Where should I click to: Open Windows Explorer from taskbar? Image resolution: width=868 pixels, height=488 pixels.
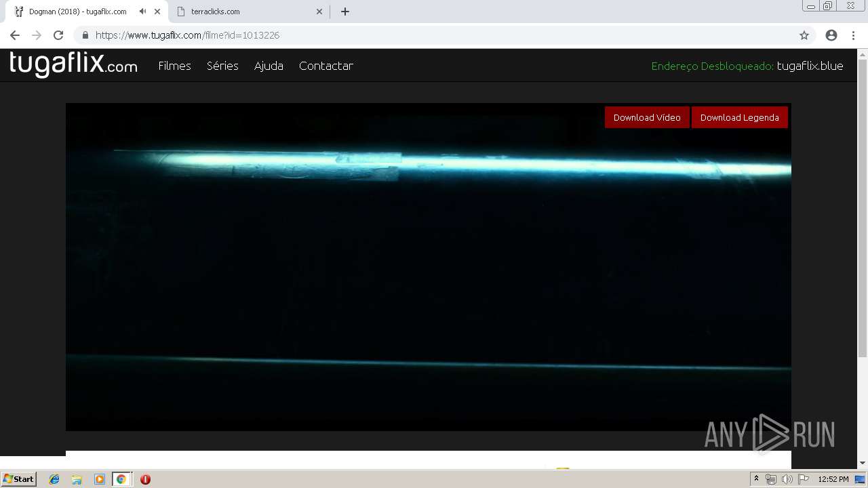(x=77, y=479)
